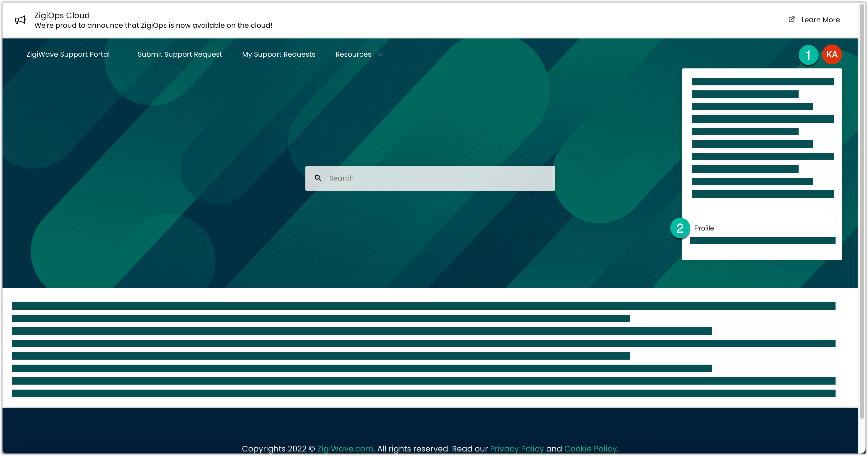Screen dimensions: 868x456
Task: Click the magnifier icon in search bar
Action: [x=318, y=178]
